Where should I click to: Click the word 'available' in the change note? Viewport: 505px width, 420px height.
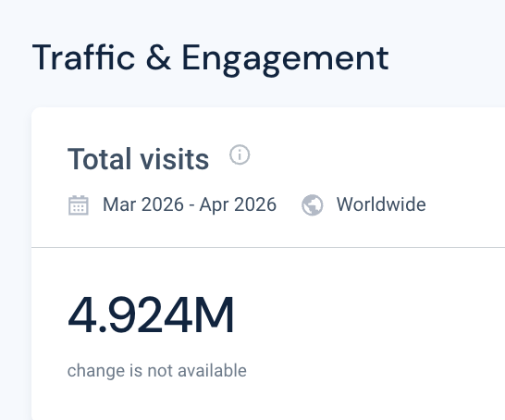click(212, 370)
